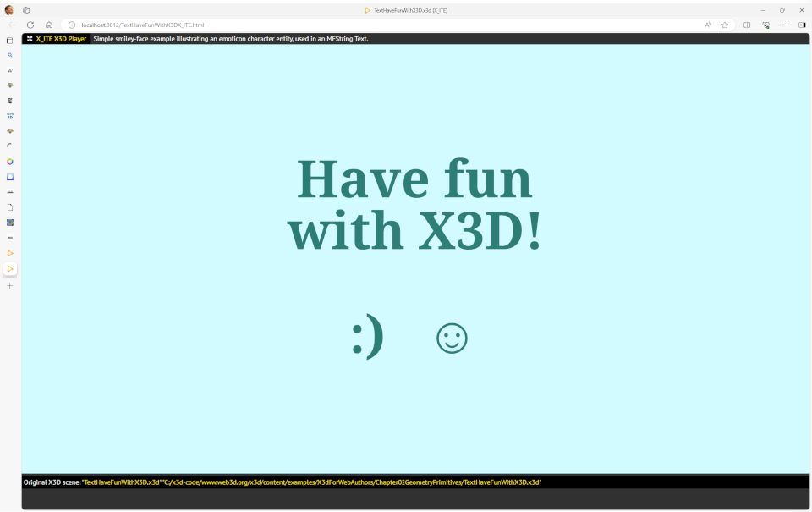This screenshot has height=512, width=812.
Task: Switch to the web 3D vertical tab
Action: pyautogui.click(x=10, y=116)
